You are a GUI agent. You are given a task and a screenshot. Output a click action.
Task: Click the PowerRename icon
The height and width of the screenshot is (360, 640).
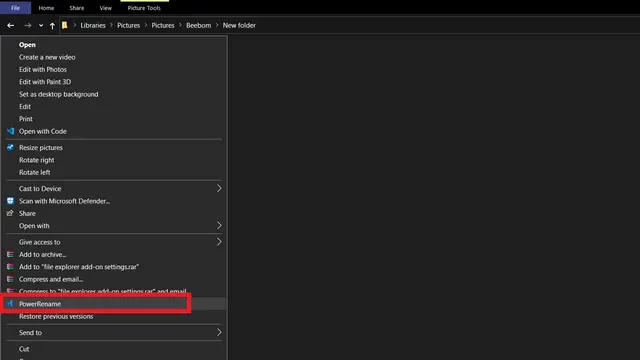tap(10, 304)
